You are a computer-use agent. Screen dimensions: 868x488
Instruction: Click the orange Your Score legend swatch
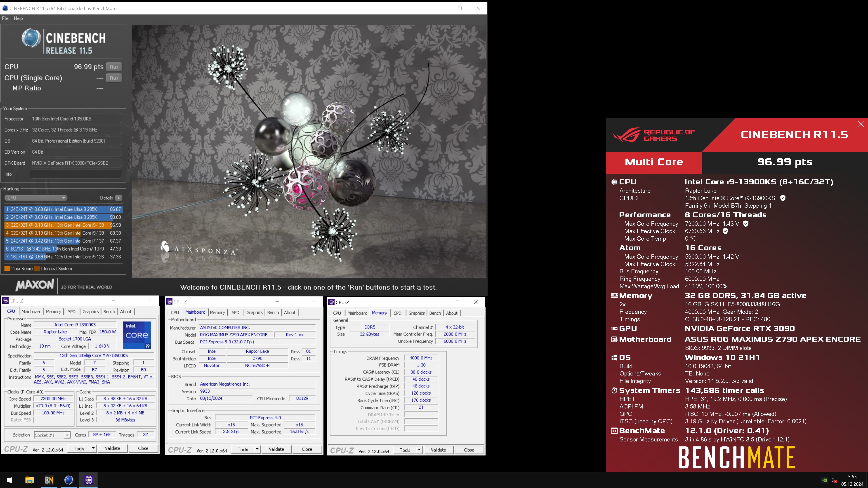click(x=7, y=268)
